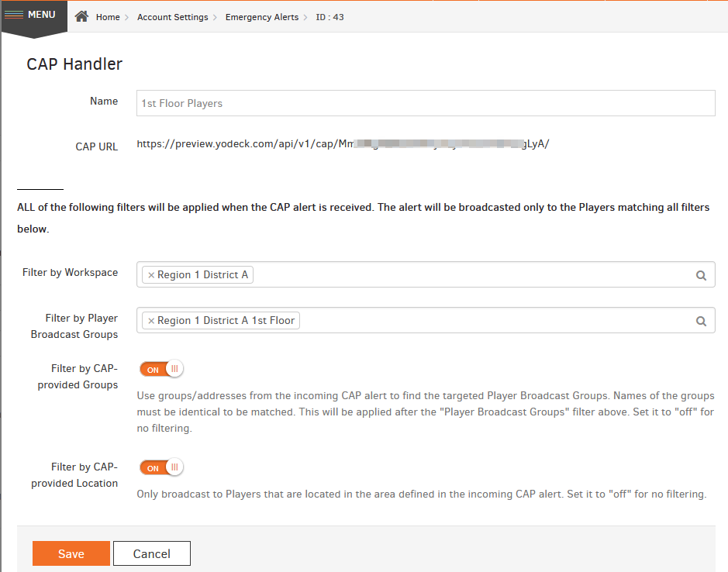Click the Name field with 1st Floor Players
The height and width of the screenshot is (572, 728).
(425, 103)
